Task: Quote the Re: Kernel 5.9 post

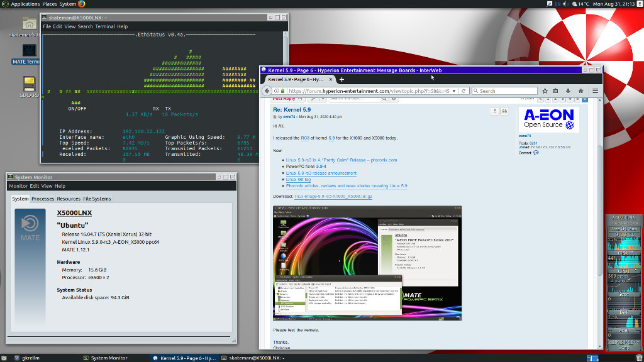Action: point(504,111)
